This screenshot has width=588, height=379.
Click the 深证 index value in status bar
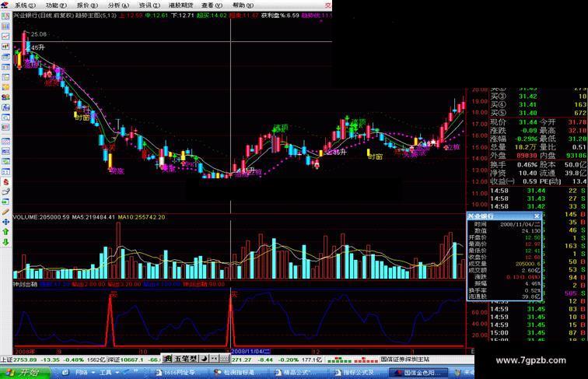coord(132,360)
